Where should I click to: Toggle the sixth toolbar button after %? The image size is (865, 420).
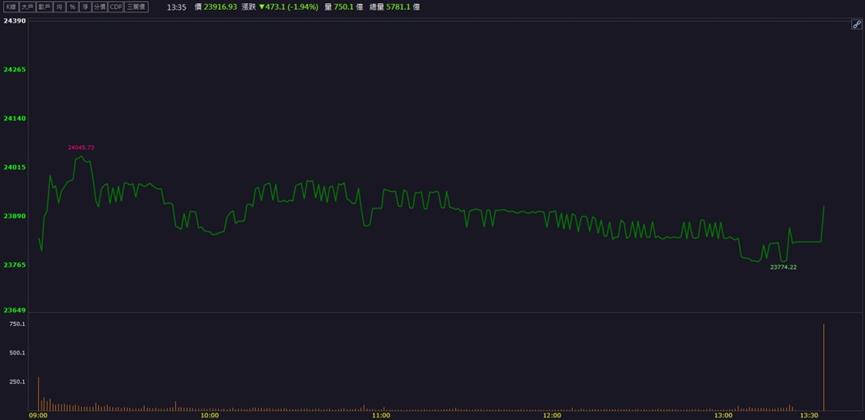point(85,7)
